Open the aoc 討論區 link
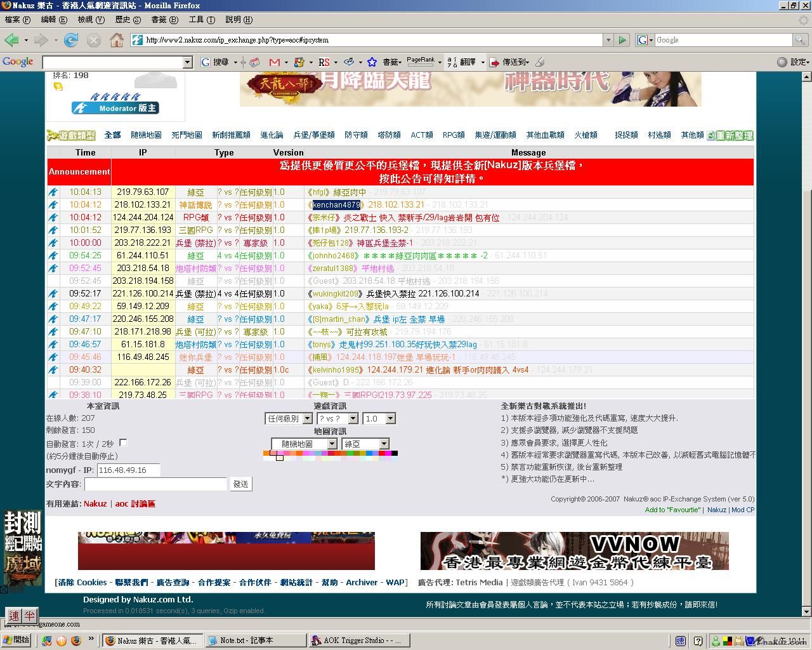Viewport: 812px width, 650px height. point(135,503)
